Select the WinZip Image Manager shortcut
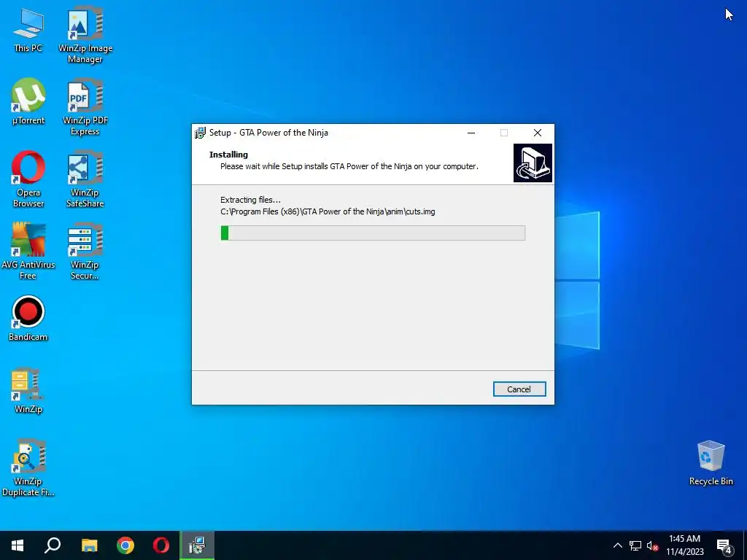The height and width of the screenshot is (560, 747). pyautogui.click(x=85, y=35)
